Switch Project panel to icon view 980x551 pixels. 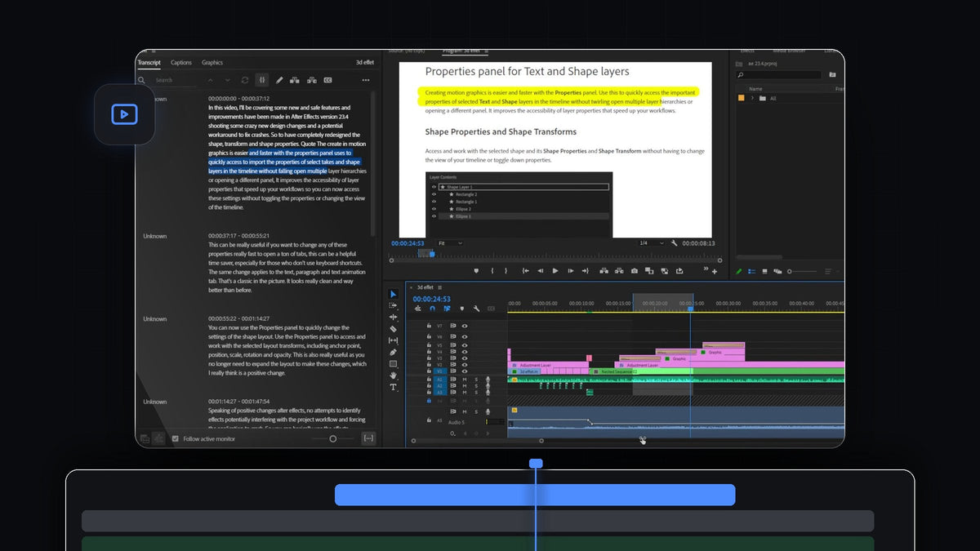tap(764, 272)
